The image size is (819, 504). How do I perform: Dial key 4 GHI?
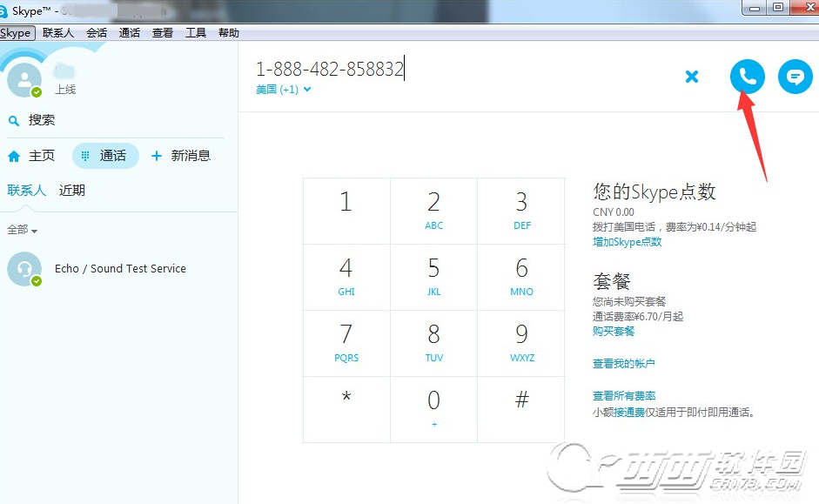pyautogui.click(x=346, y=278)
